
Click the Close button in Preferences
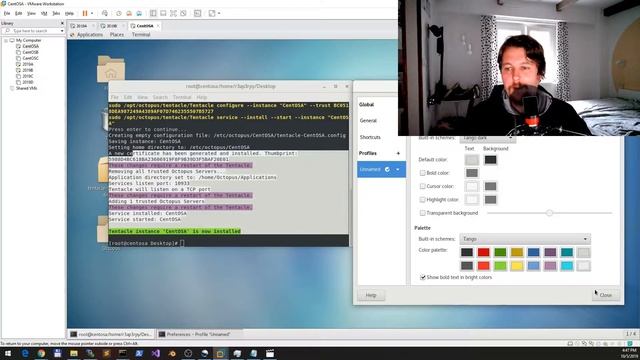coord(606,295)
